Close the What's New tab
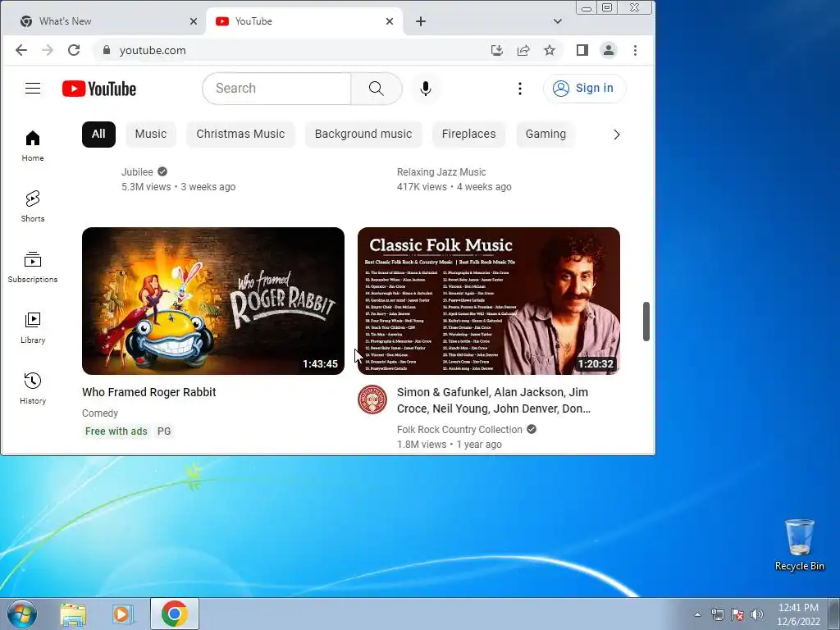This screenshot has height=630, width=840. coord(194,21)
